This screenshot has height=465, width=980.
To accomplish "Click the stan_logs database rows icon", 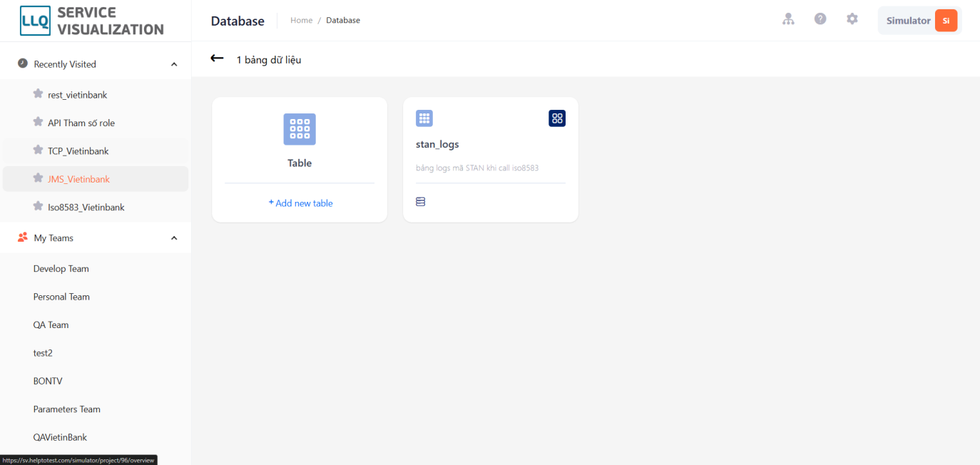I will coord(421,202).
